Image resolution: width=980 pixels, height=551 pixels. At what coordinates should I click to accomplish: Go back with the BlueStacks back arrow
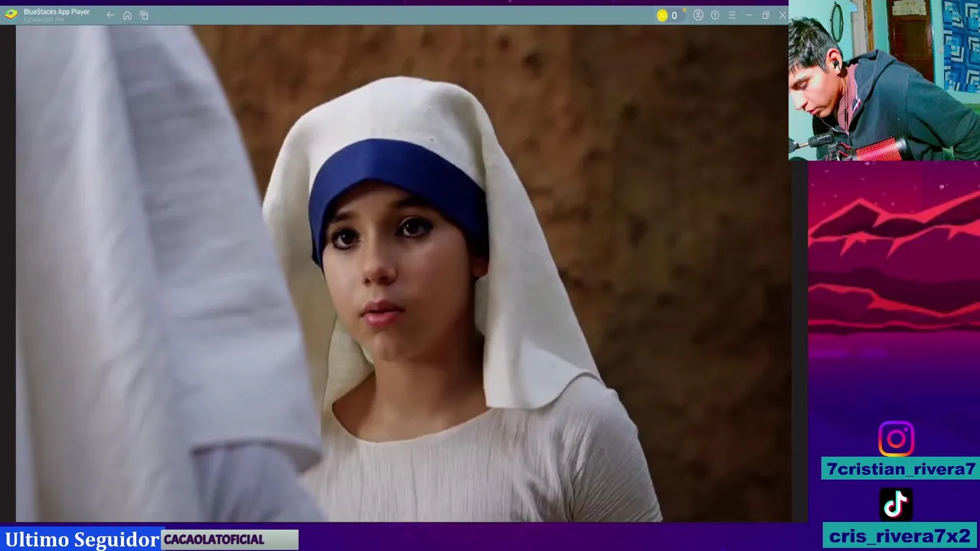pyautogui.click(x=110, y=15)
